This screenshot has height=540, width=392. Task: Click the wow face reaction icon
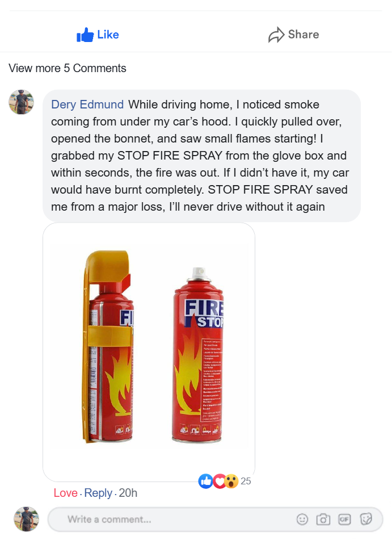231,481
